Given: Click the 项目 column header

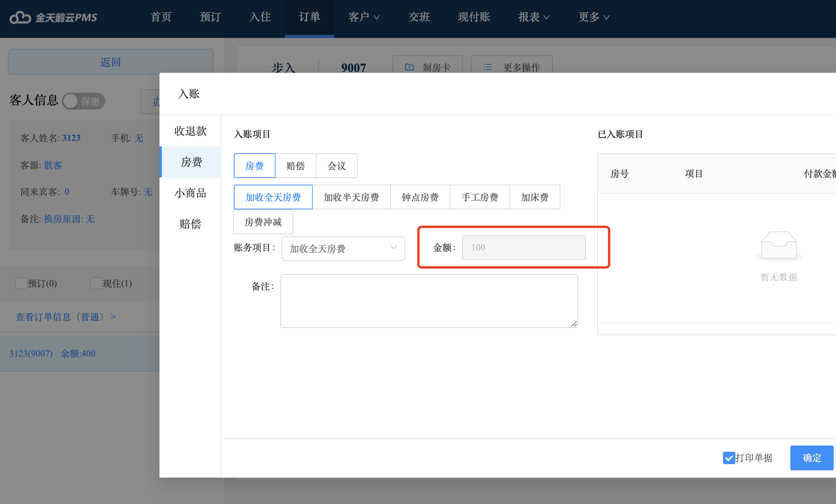Looking at the screenshot, I should (x=694, y=173).
